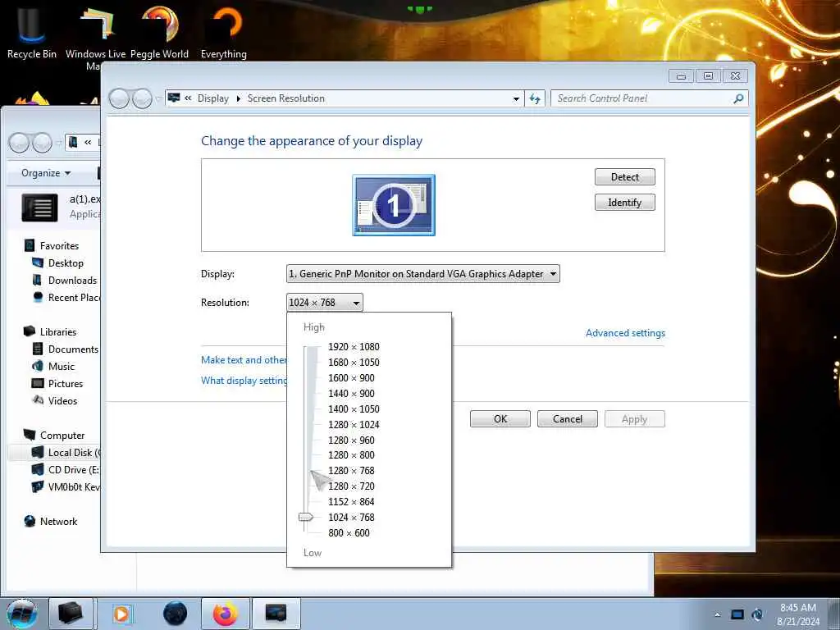840x630 pixels.
Task: Click the Start orb on taskbar
Action: tap(21, 614)
